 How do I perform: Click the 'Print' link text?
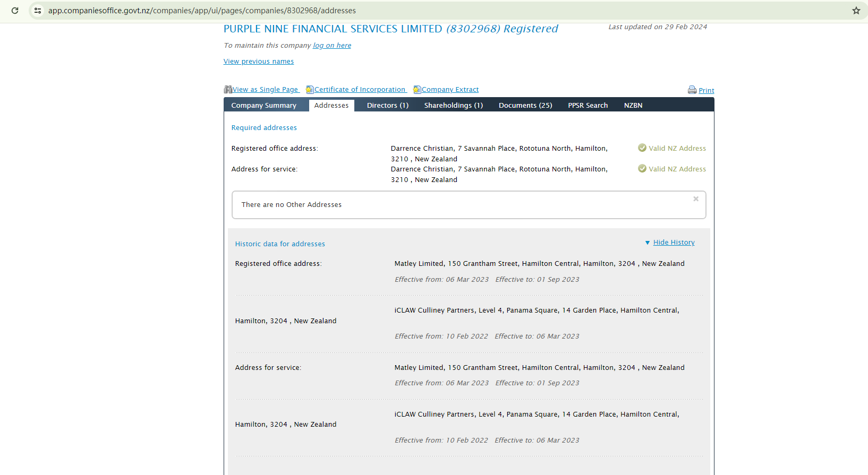[707, 91]
